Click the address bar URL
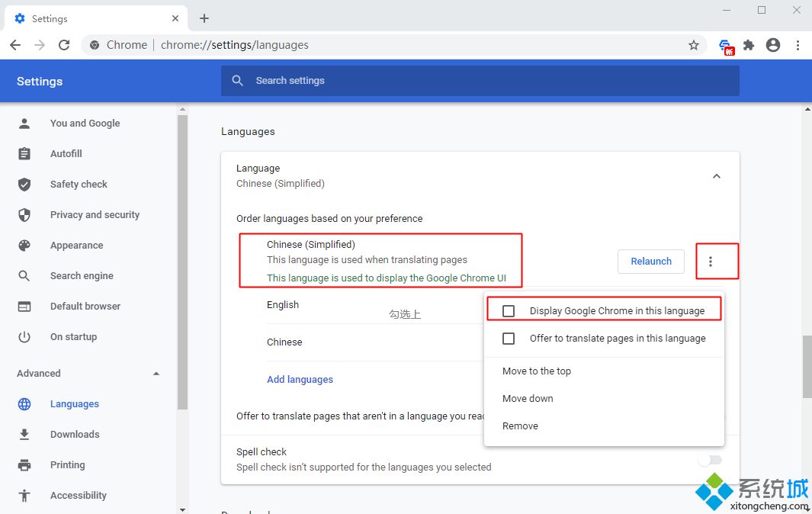This screenshot has width=812, height=514. [x=234, y=45]
